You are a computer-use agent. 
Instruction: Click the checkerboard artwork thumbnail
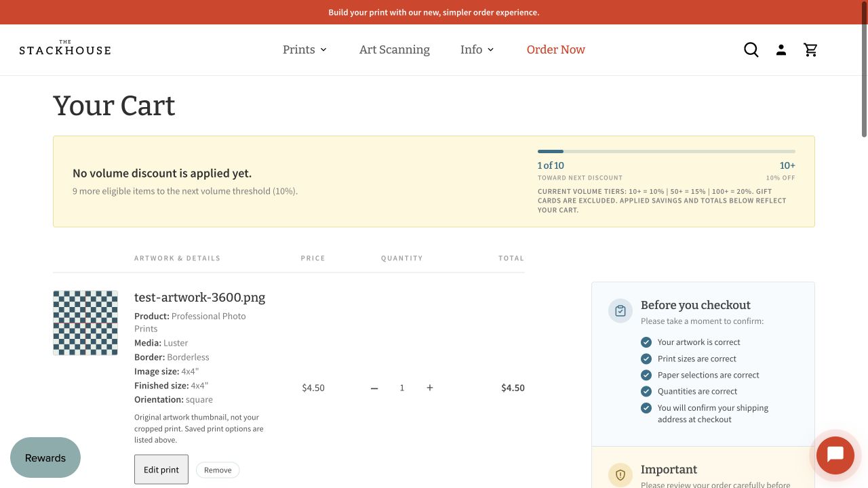(x=85, y=323)
